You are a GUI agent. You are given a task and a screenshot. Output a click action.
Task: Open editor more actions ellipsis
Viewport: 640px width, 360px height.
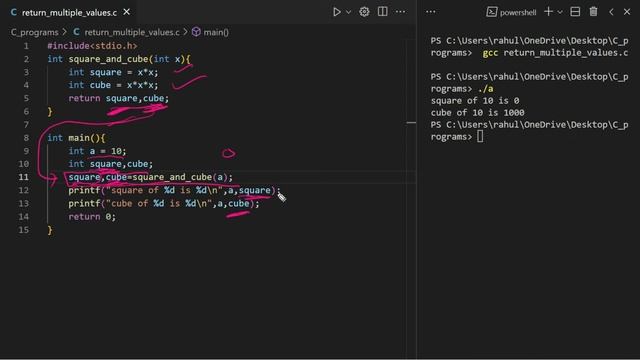[x=401, y=12]
